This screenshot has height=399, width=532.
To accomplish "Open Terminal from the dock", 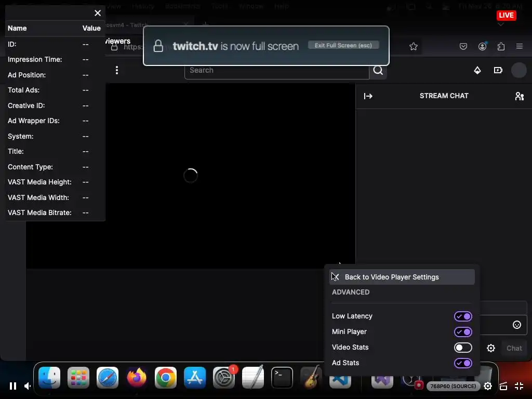I will (x=282, y=377).
